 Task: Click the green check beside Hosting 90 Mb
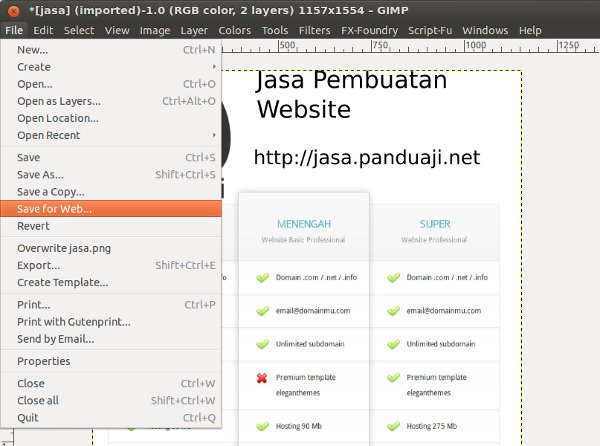coord(262,426)
